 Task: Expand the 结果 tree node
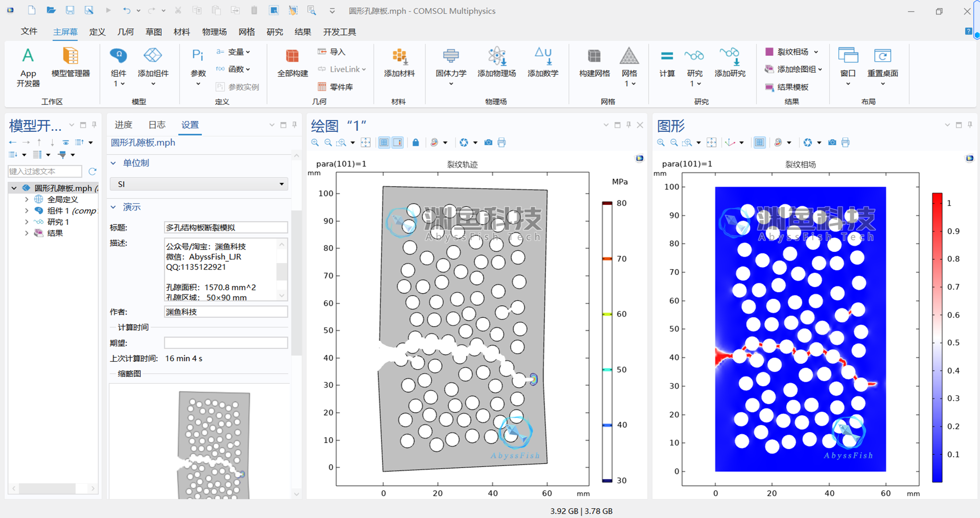click(x=26, y=233)
